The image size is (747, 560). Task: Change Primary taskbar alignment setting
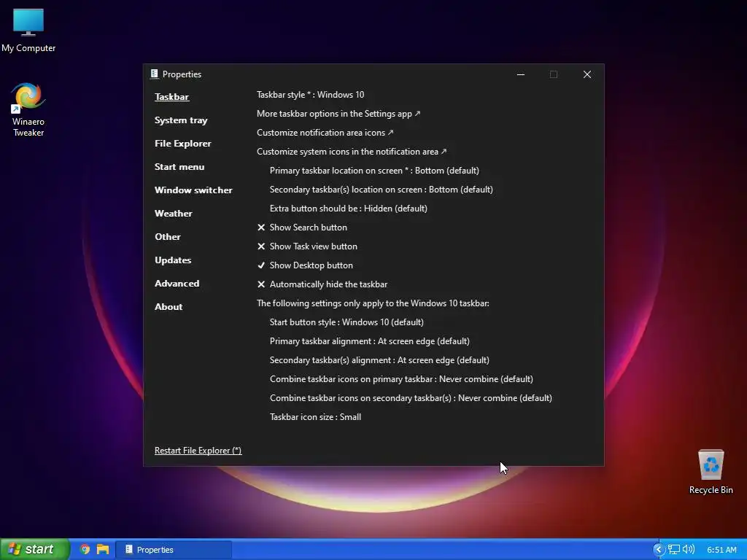click(369, 341)
